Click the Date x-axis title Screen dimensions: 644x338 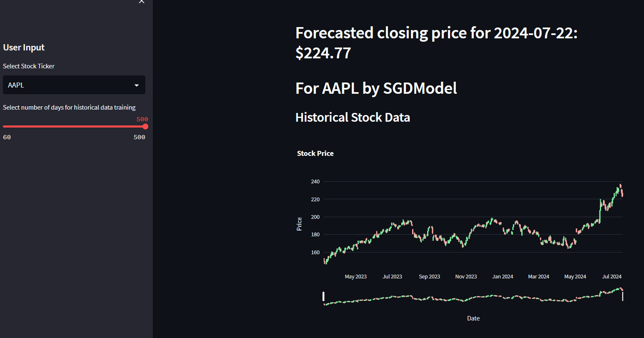[x=473, y=318]
